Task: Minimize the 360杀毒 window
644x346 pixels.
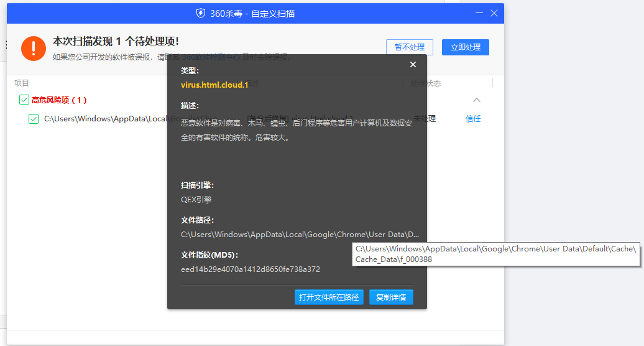Action: tap(479, 13)
